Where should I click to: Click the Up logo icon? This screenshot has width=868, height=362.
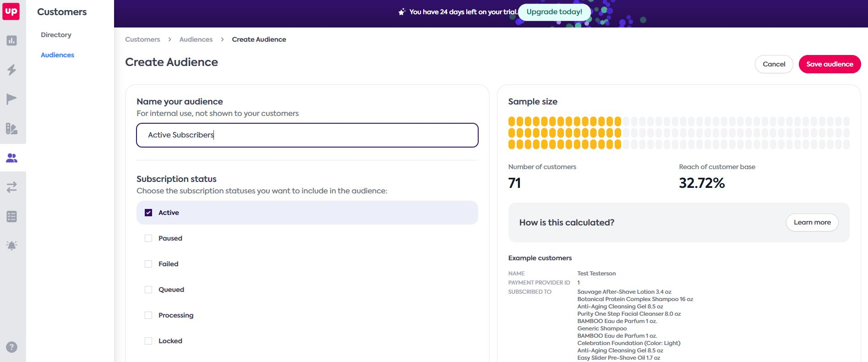click(x=11, y=11)
